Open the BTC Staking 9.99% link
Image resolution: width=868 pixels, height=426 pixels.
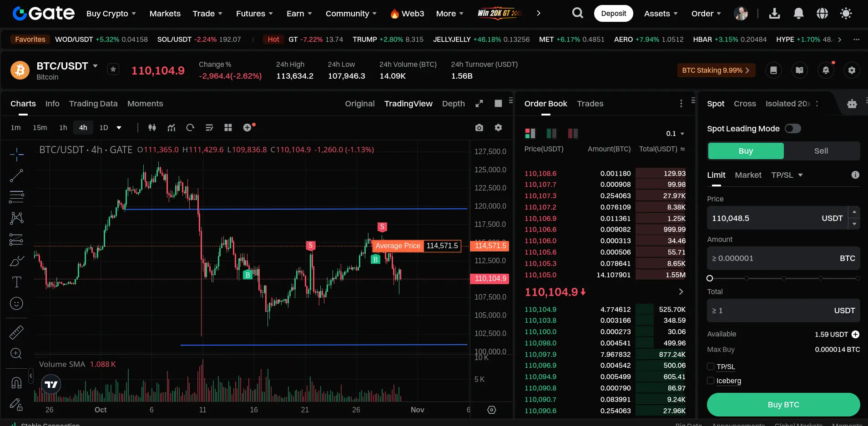pos(716,70)
